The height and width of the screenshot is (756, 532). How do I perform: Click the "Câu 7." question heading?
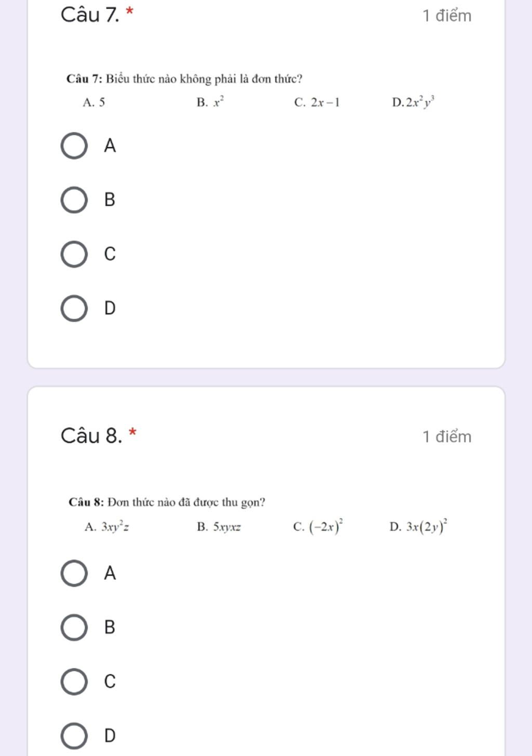[90, 15]
